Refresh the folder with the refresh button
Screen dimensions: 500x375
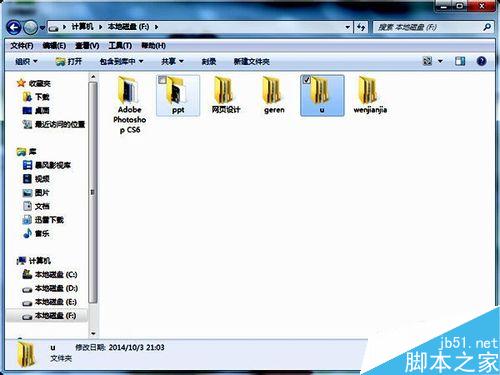coord(361,27)
